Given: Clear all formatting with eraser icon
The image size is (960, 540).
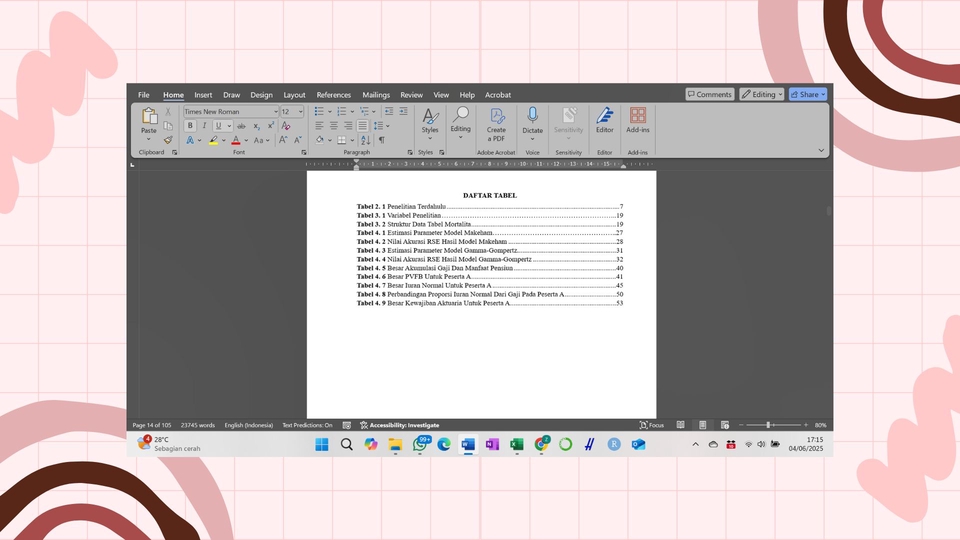Looking at the screenshot, I should [286, 126].
